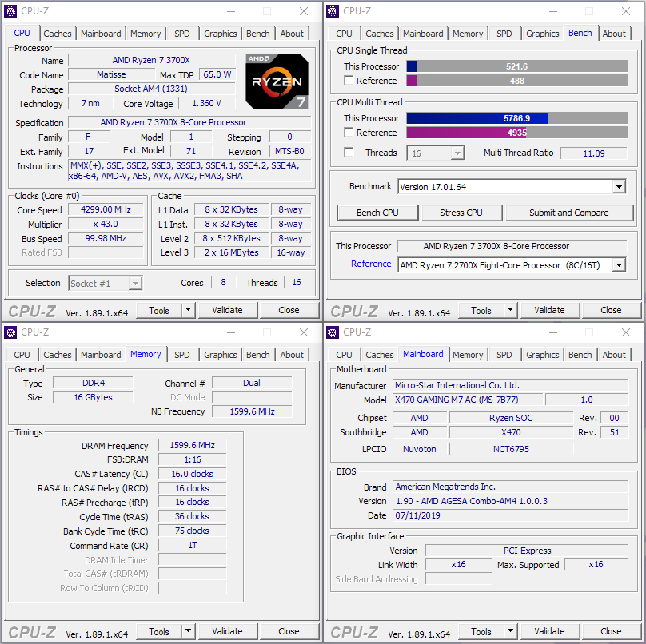
Task: Click Manufacturer field Micro-Star International
Action: pos(511,385)
